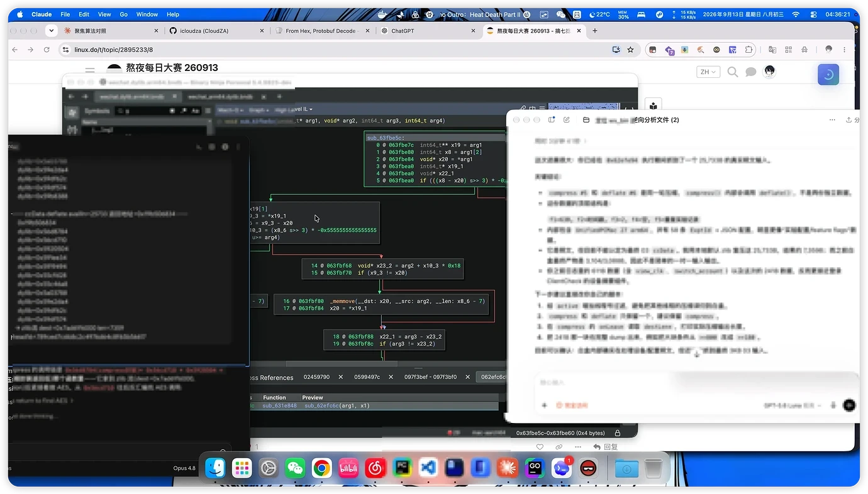Open WeChat from the dock
Screen dimensions: 868x494
295,468
